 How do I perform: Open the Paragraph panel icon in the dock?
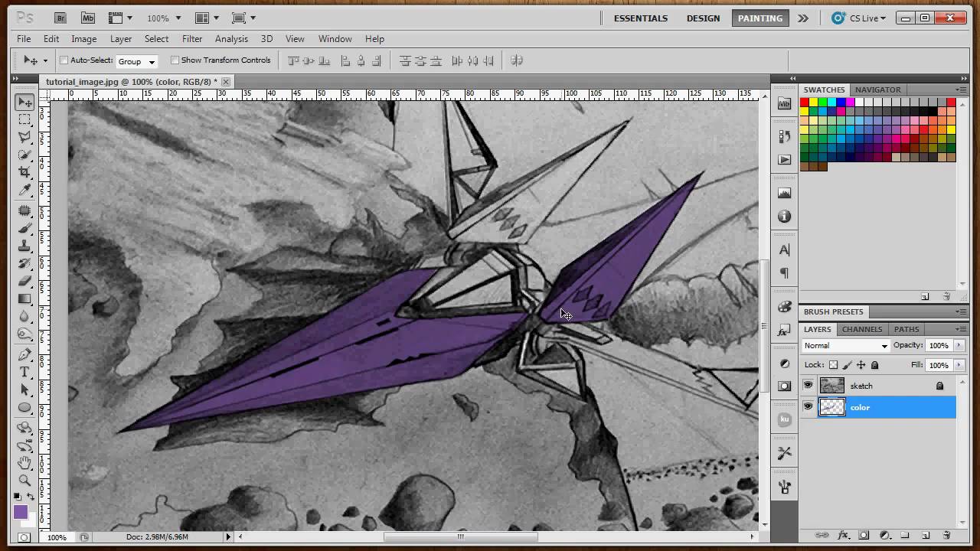pyautogui.click(x=784, y=273)
